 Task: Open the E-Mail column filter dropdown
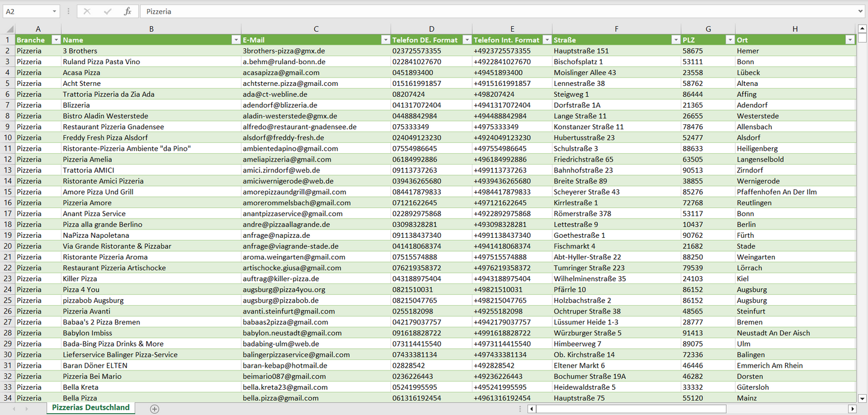(x=385, y=40)
